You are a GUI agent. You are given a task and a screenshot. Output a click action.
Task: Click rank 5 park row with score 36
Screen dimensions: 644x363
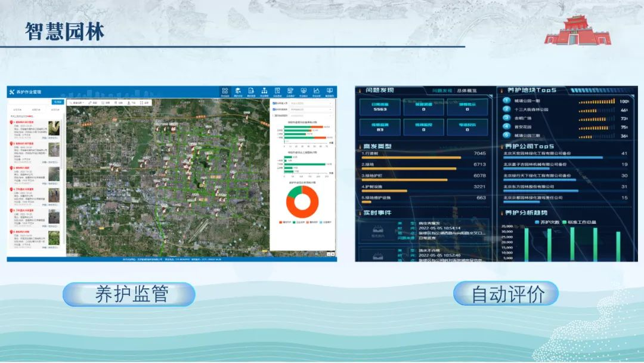(566, 136)
